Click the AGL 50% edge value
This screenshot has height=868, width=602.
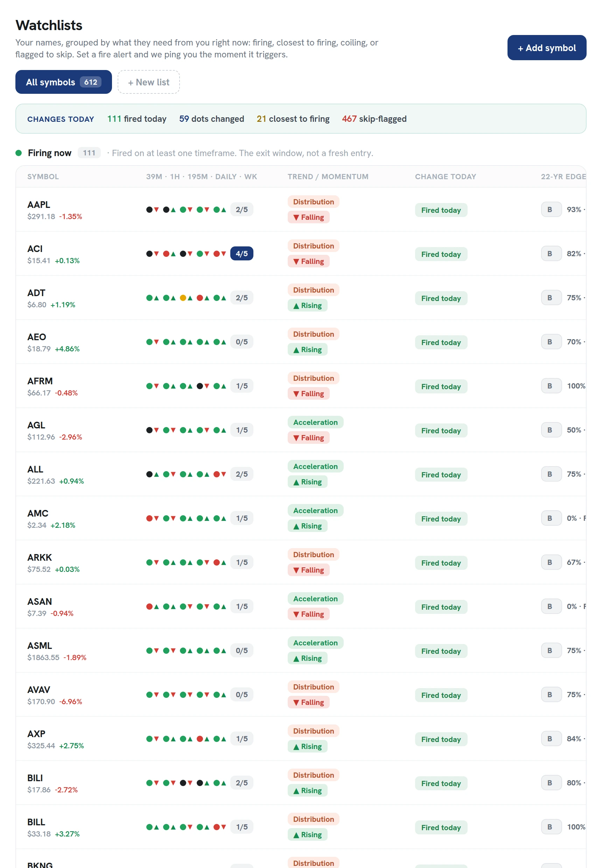click(574, 430)
